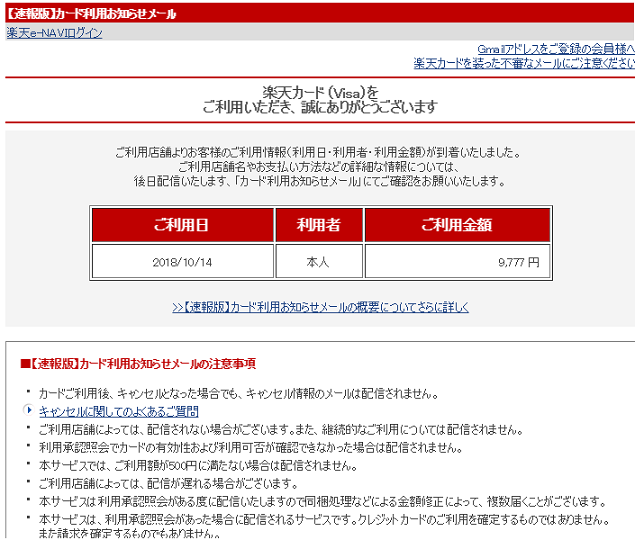Click the note about 有効性および利用可否 not confirmed
Image resolution: width=635 pixels, height=540 pixels.
pyautogui.click(x=251, y=448)
